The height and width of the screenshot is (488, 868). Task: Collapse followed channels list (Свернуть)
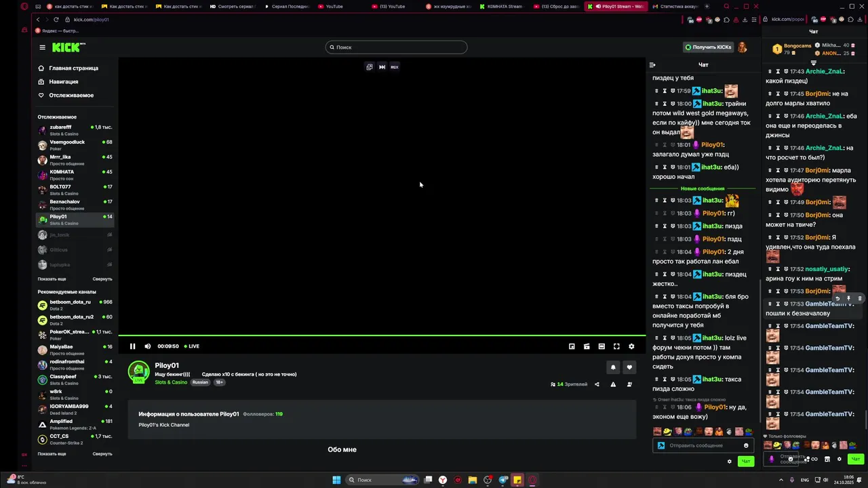click(x=102, y=279)
